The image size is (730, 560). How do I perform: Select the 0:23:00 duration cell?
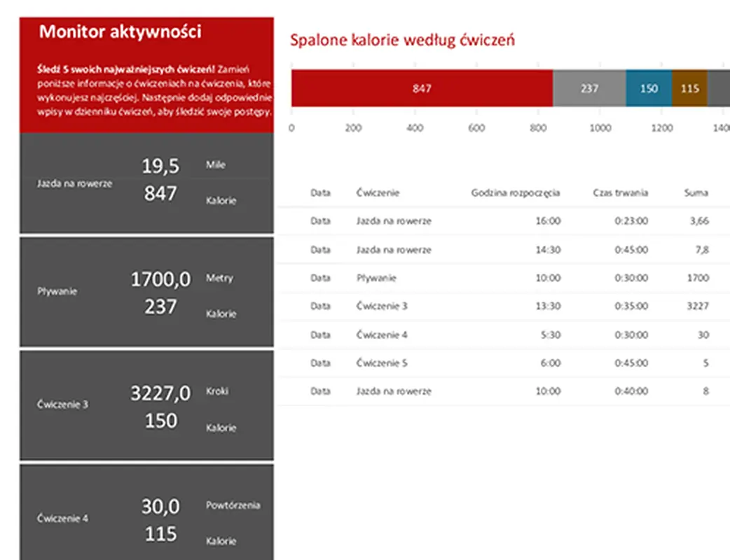point(631,221)
